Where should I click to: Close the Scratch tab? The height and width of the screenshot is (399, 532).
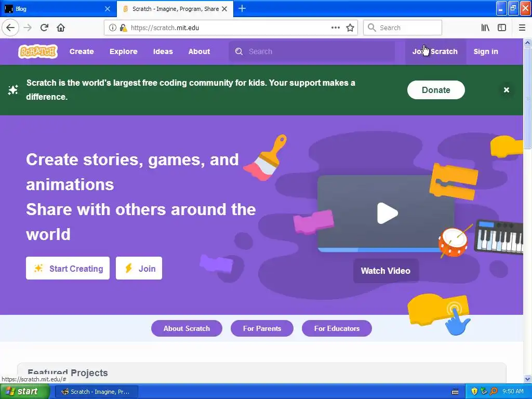(x=224, y=9)
